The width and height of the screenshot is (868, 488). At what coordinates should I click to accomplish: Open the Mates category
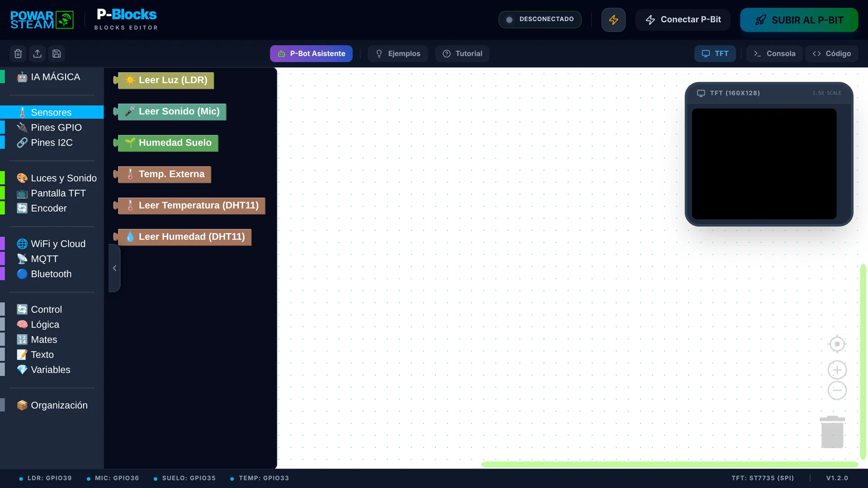click(52, 340)
